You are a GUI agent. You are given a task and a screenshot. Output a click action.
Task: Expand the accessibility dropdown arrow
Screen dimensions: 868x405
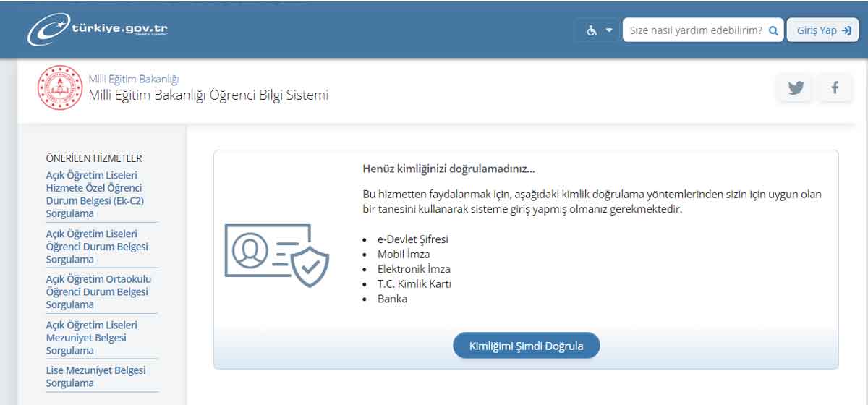click(x=609, y=30)
